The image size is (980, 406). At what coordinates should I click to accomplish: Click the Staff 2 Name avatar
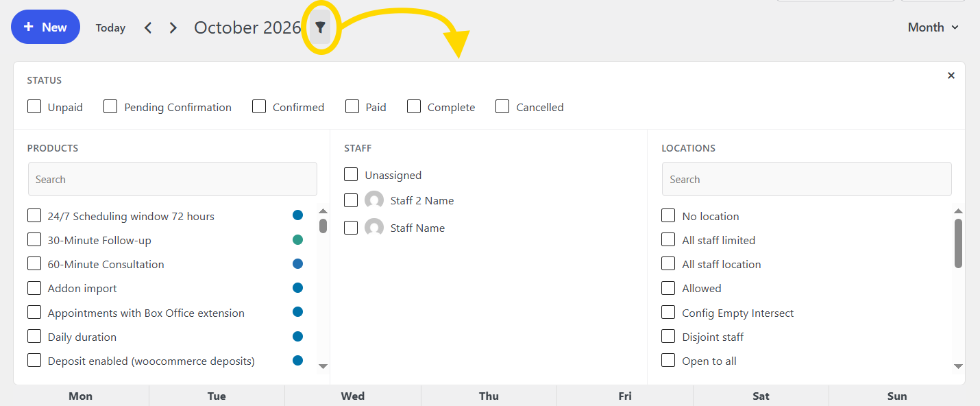[374, 200]
